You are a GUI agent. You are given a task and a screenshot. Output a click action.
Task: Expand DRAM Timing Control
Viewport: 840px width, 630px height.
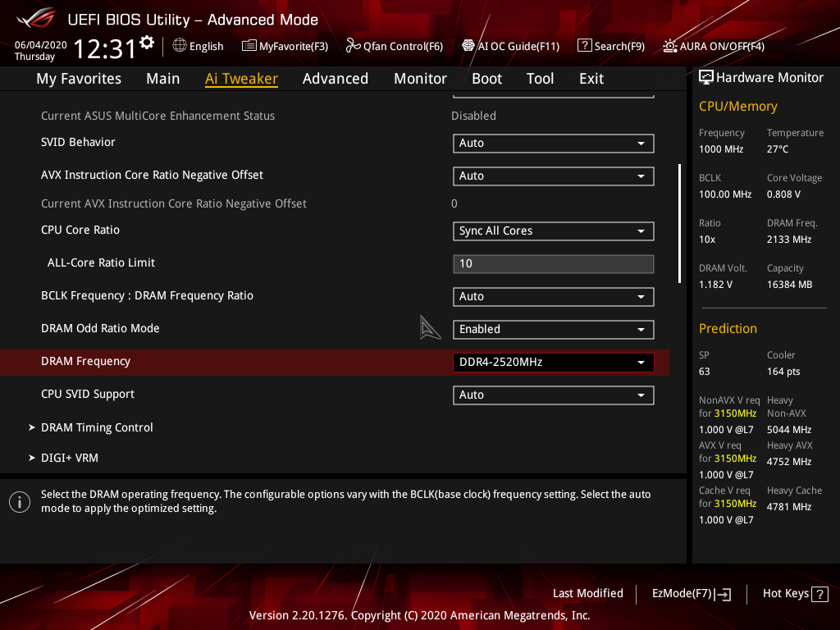[97, 427]
